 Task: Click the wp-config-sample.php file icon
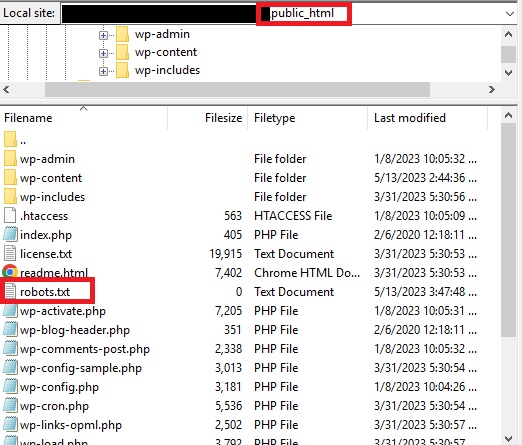point(10,368)
